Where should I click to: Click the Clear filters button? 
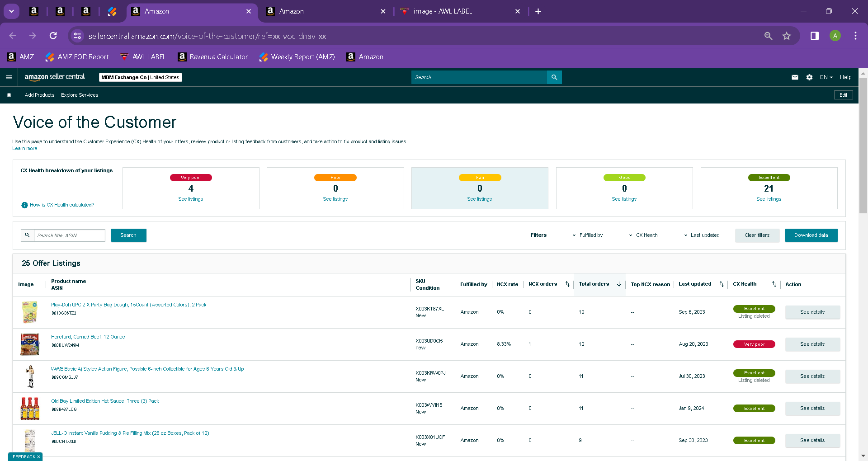pyautogui.click(x=757, y=235)
